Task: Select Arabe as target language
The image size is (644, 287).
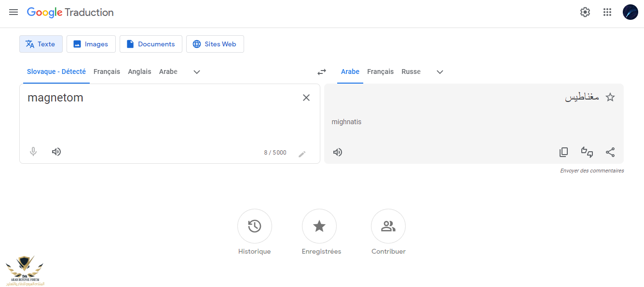Action: click(350, 72)
